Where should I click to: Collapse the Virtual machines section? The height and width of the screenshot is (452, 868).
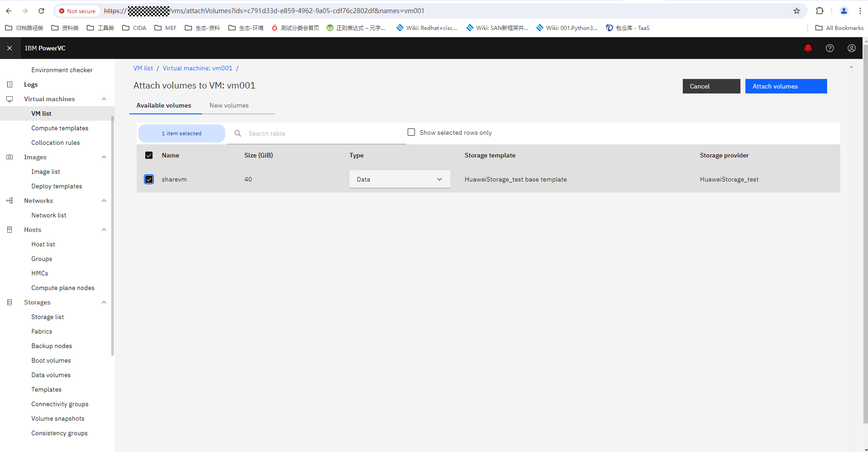(104, 99)
